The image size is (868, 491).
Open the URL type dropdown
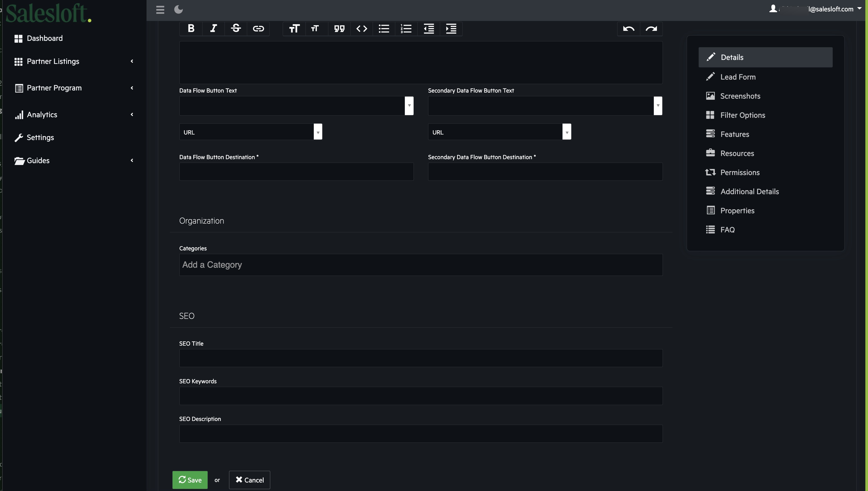317,132
